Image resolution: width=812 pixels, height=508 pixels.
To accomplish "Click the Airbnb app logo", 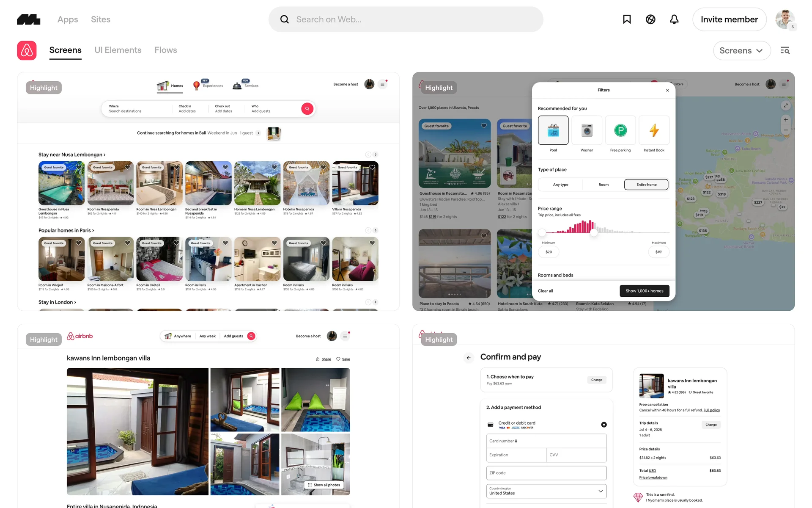I will click(x=27, y=50).
